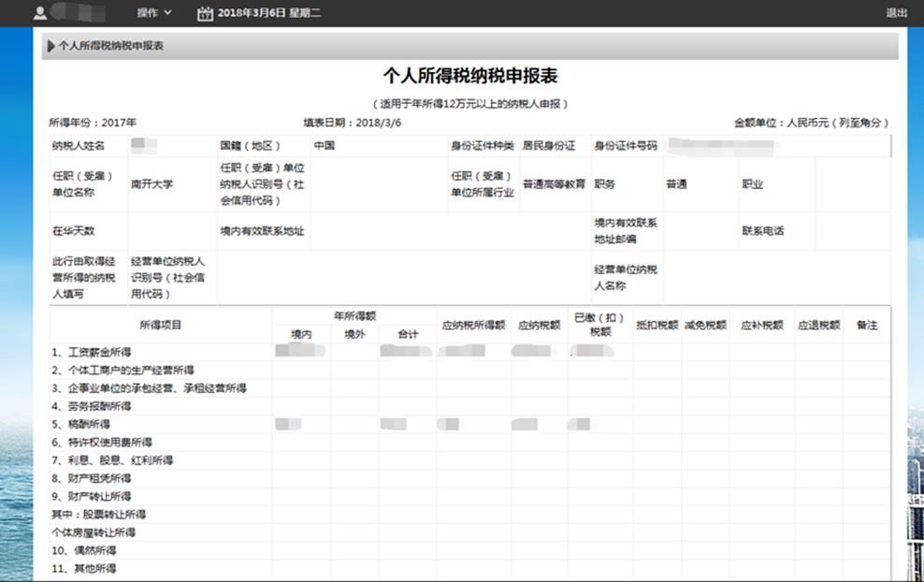Viewport: 924px width, 582px height.
Task: Select the 工资薪金所得 境内 amount cell
Action: coord(301,352)
